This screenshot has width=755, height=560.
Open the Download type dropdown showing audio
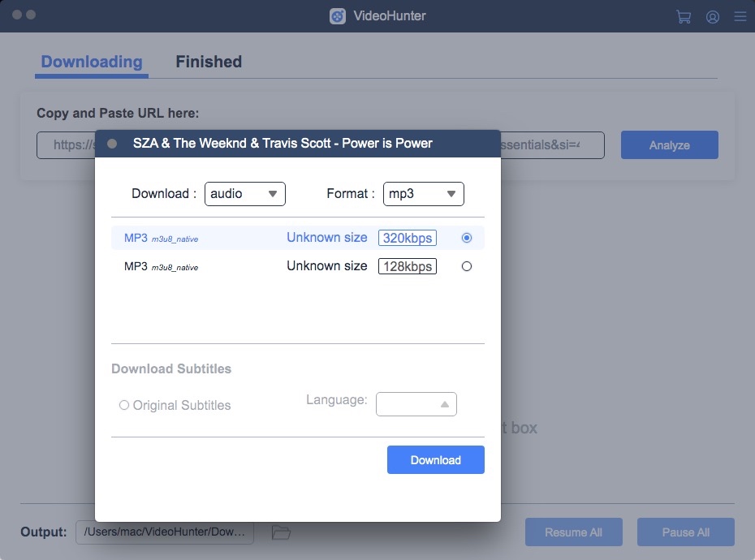(x=245, y=193)
